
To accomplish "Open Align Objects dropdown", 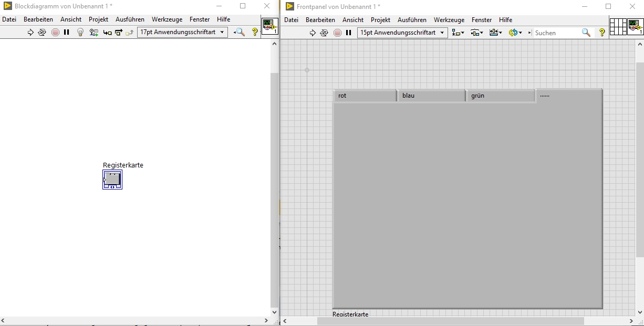I will click(x=458, y=33).
